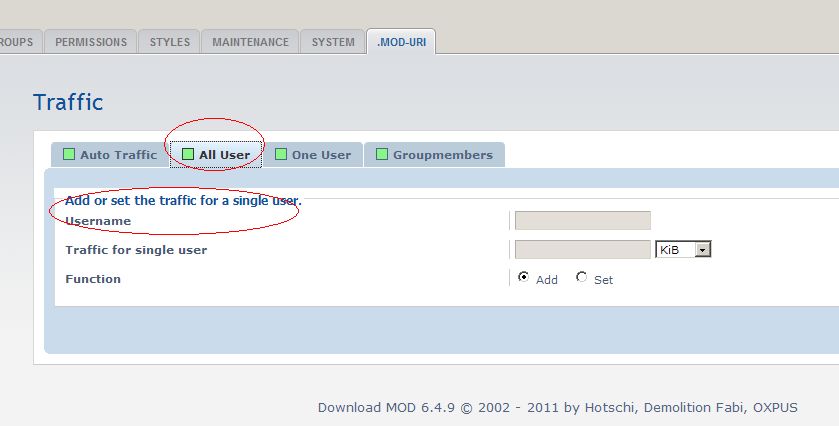
Task: Click the Username input field
Action: 582,220
